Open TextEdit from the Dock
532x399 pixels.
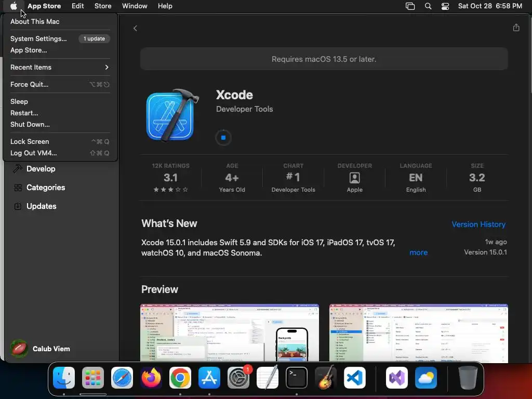pos(268,378)
